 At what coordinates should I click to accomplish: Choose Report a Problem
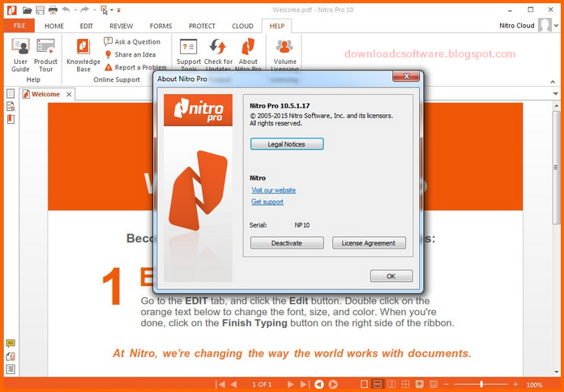click(x=135, y=67)
